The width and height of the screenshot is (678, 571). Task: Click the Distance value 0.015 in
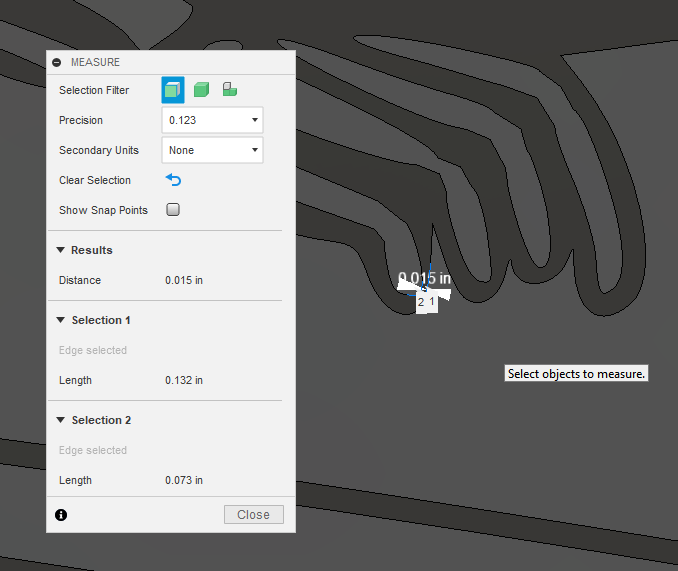click(x=184, y=280)
